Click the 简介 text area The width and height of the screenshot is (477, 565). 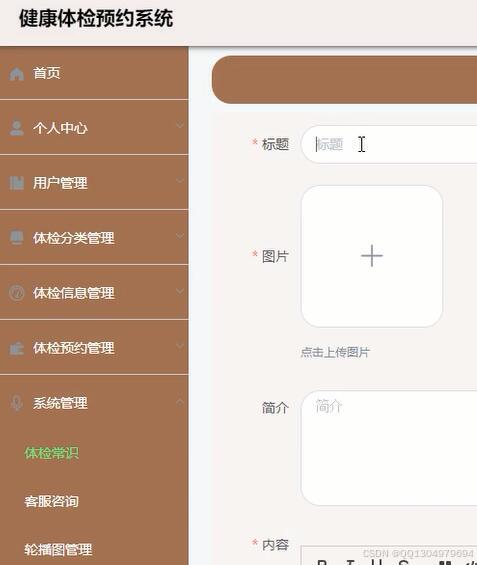389,448
